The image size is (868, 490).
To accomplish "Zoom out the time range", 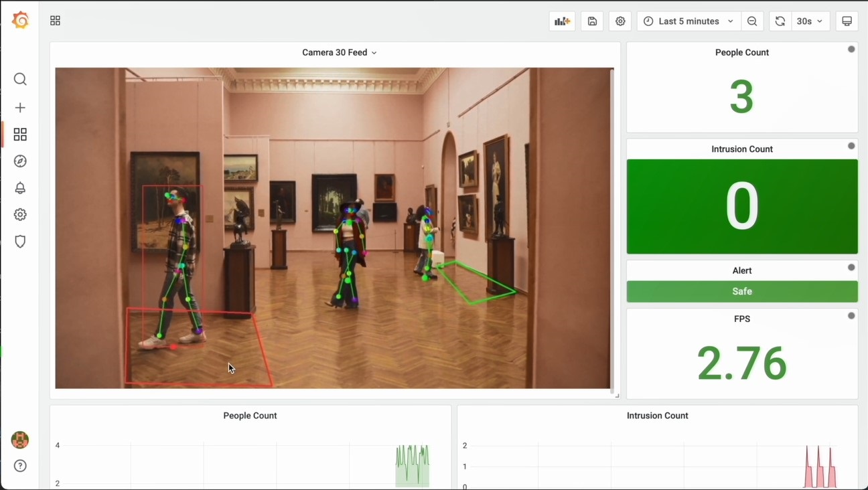I will click(x=752, y=21).
